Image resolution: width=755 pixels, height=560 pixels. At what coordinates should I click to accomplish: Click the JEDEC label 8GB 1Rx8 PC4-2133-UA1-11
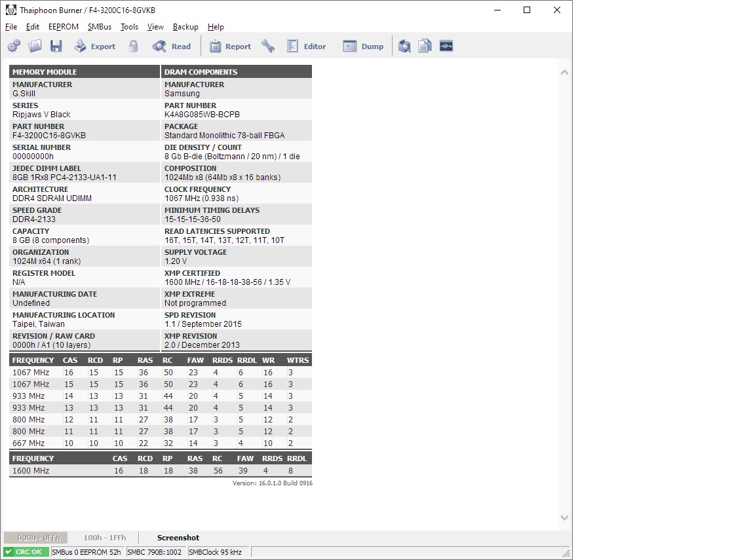point(64,177)
